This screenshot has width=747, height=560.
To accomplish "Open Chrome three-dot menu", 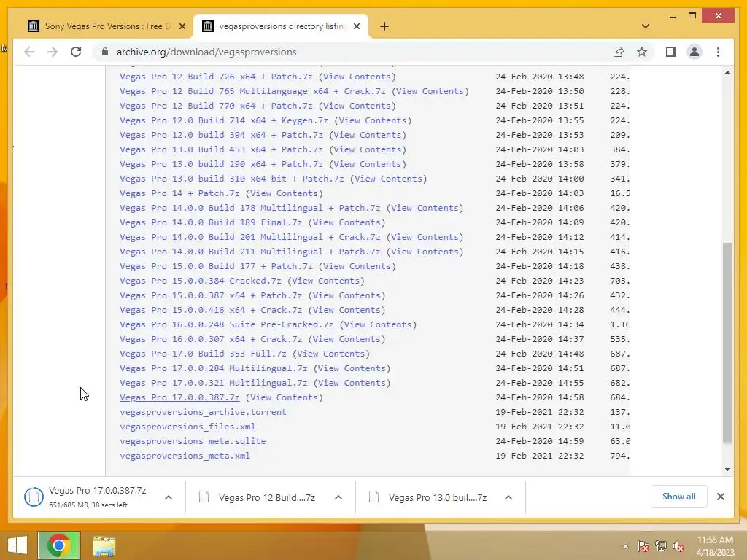I will [718, 52].
